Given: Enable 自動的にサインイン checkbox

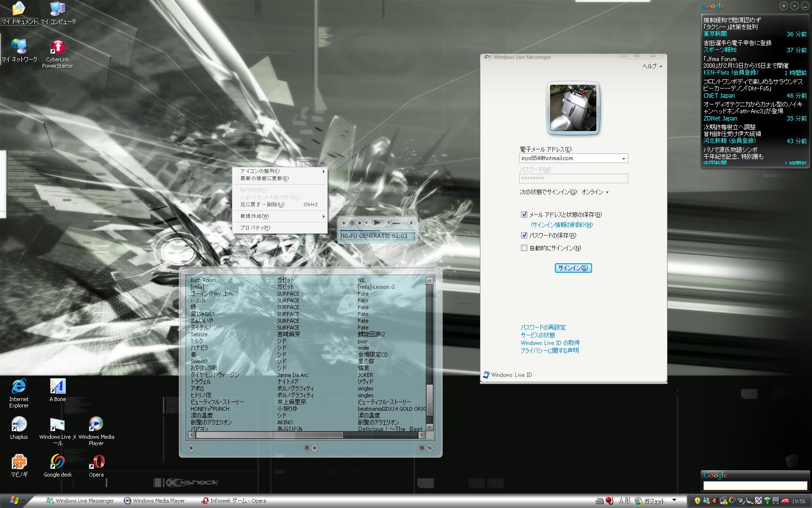Looking at the screenshot, I should (524, 248).
